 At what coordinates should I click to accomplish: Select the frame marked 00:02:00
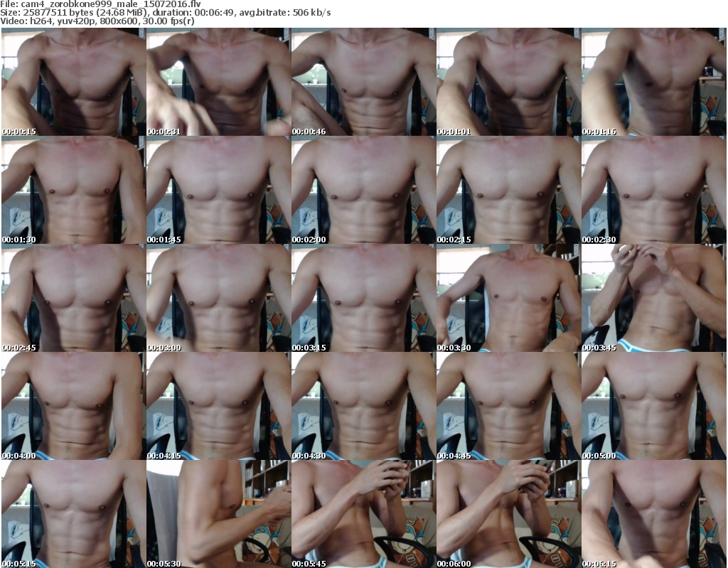(x=363, y=190)
